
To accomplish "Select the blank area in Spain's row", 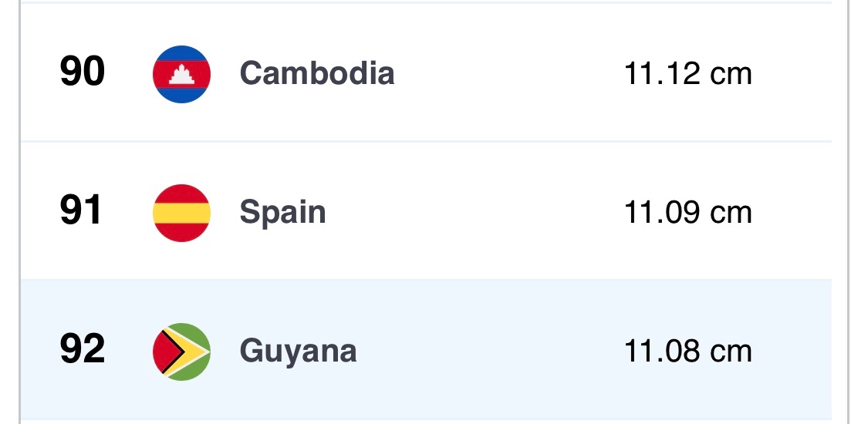I will point(478,213).
